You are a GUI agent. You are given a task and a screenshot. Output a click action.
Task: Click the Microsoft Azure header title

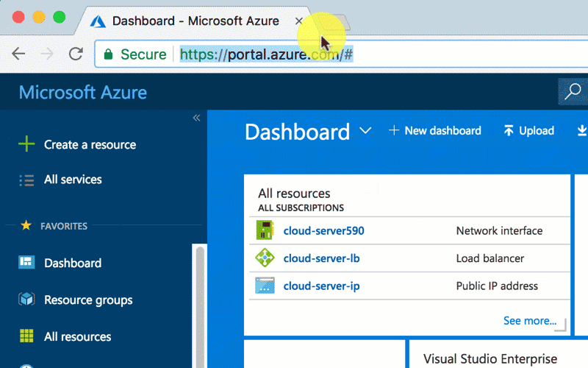[x=83, y=93]
